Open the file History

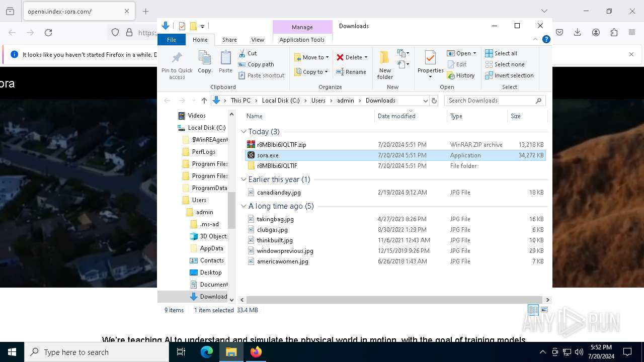coord(461,75)
